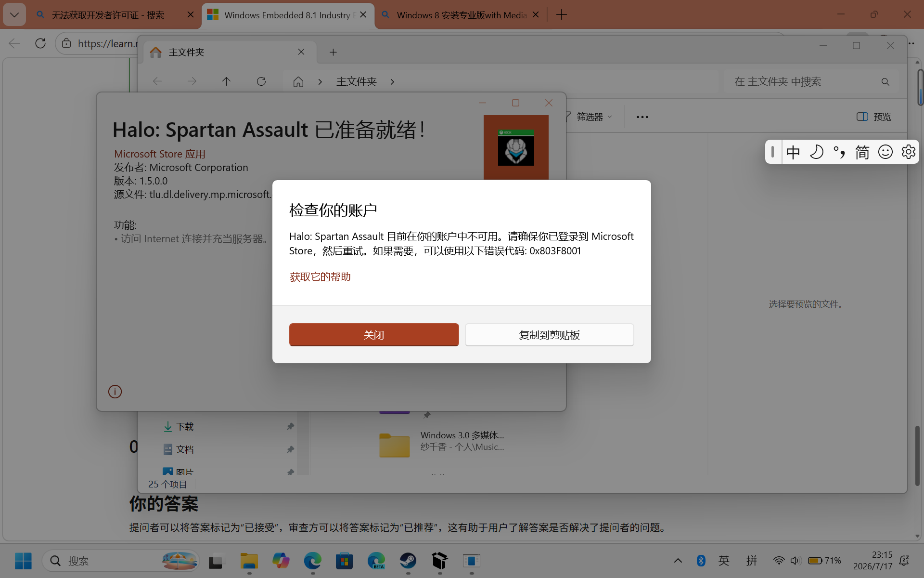Unpin 下载 using its pin icon
Screen dimensions: 924x578
click(290, 427)
